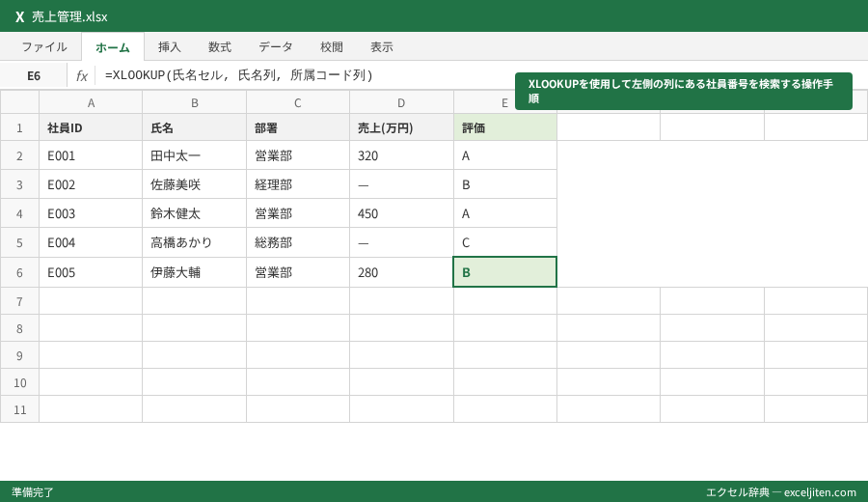Select the 氏名 header cell
Image resolution: width=868 pixels, height=502 pixels.
[194, 127]
